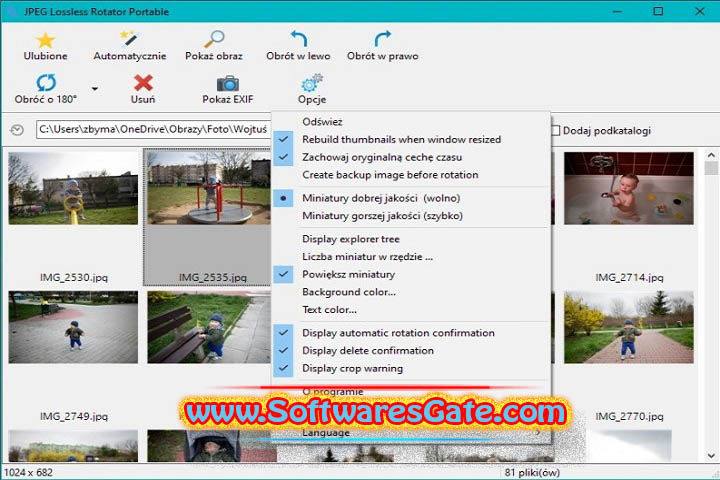
Task: Click the Opcje gear icon
Action: click(312, 83)
